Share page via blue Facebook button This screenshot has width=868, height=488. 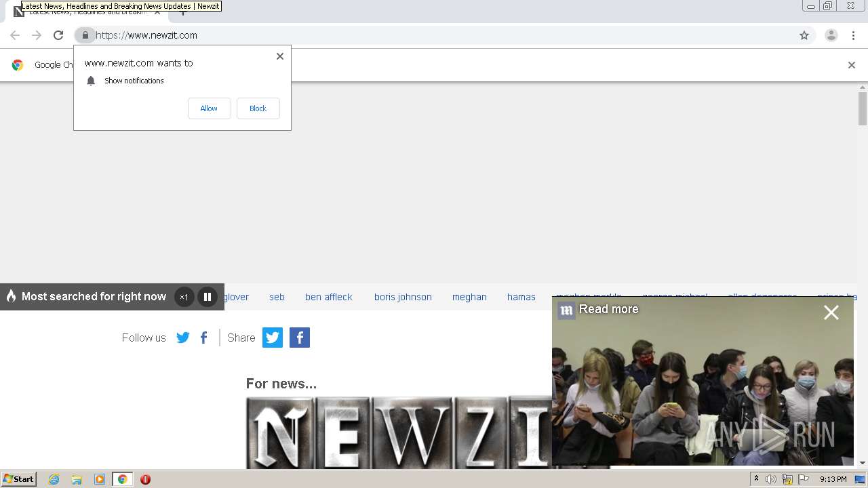click(300, 338)
